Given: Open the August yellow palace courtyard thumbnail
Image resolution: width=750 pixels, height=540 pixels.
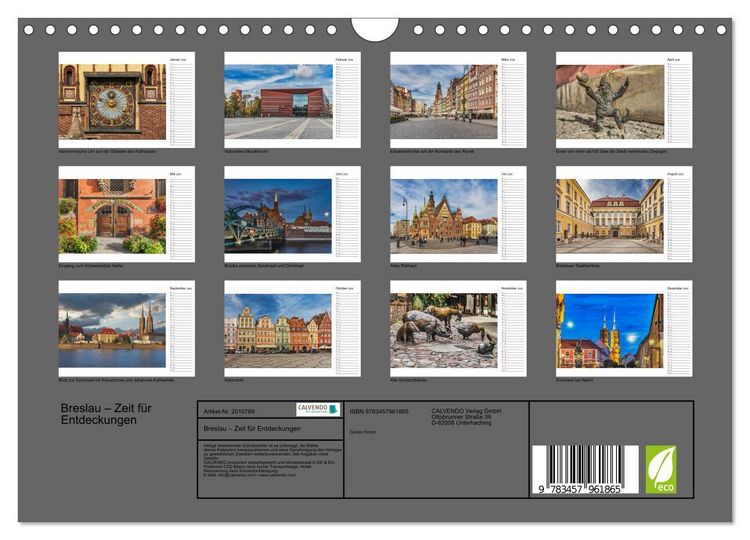Looking at the screenshot, I should (624, 214).
